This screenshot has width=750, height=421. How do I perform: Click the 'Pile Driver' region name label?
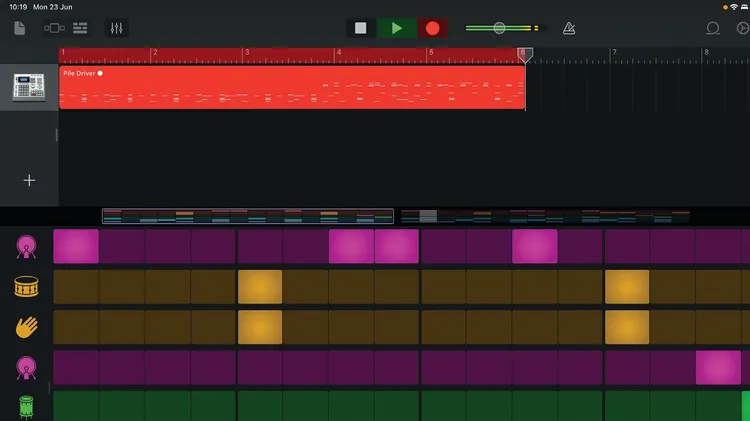(79, 73)
